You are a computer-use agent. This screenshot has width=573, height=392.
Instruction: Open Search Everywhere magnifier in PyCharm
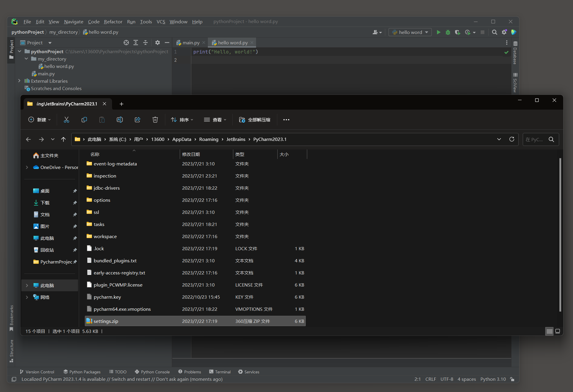point(494,32)
